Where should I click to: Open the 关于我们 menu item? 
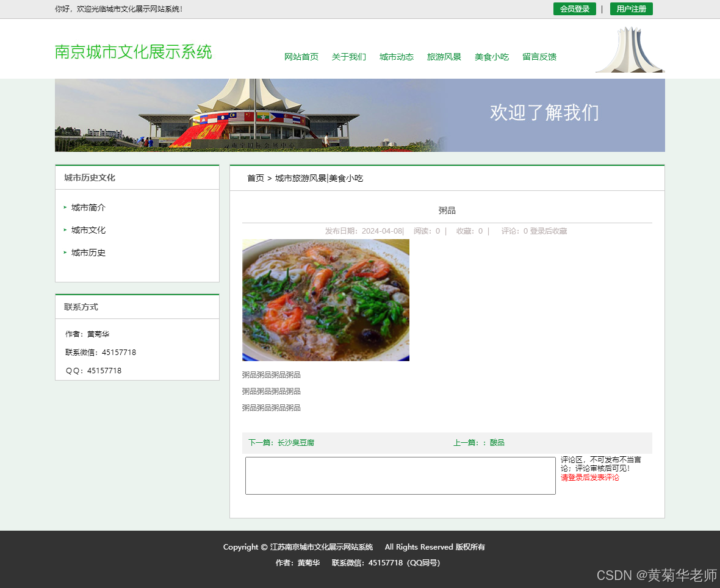click(x=349, y=57)
